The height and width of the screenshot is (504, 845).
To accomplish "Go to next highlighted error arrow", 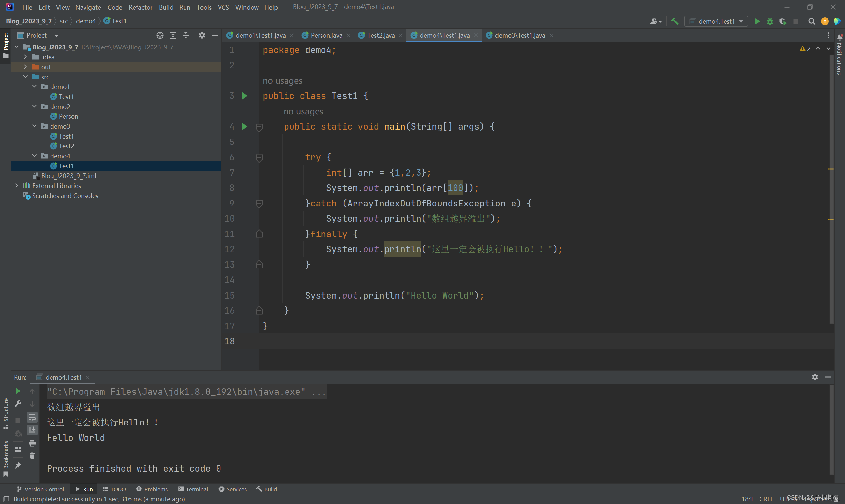I will point(828,49).
